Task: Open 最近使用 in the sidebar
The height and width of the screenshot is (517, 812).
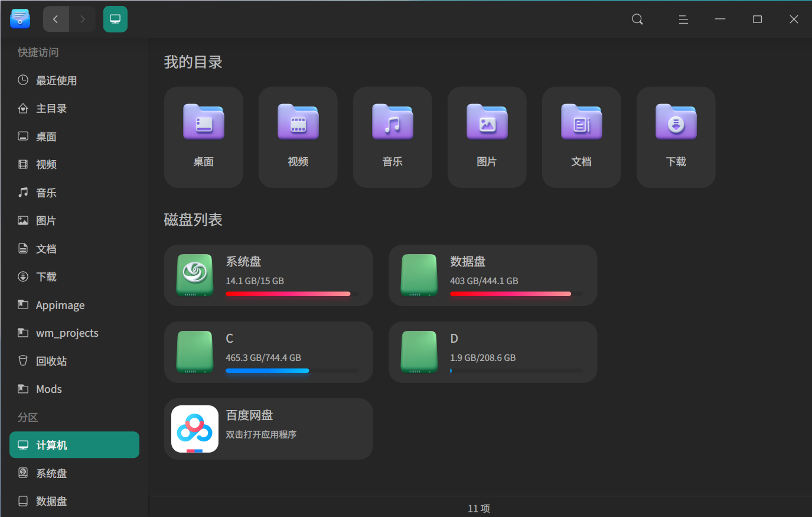Action: tap(74, 80)
